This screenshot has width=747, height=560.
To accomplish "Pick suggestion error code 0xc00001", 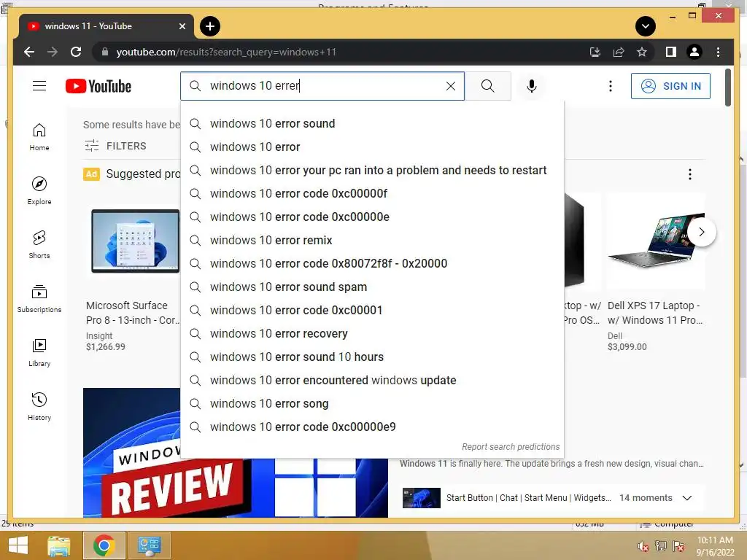I will pos(373,310).
